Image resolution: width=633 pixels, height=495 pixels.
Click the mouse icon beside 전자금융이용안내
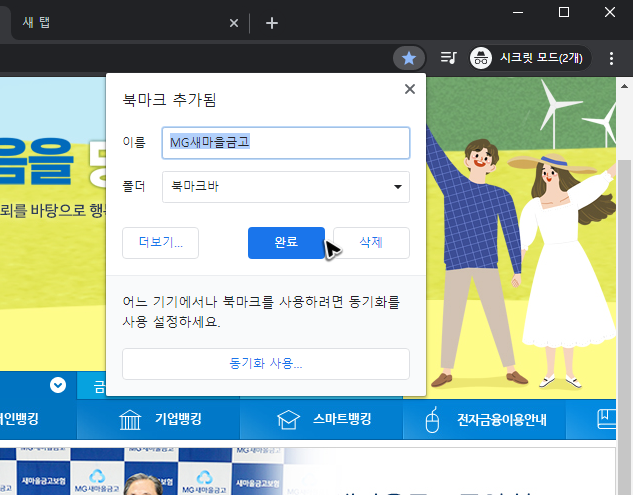pos(432,420)
